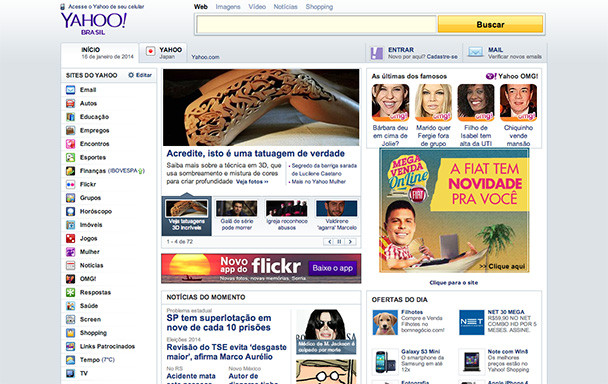This screenshot has width=608, height=384.
Task: Switch to Imagens search tab
Action: [x=228, y=7]
